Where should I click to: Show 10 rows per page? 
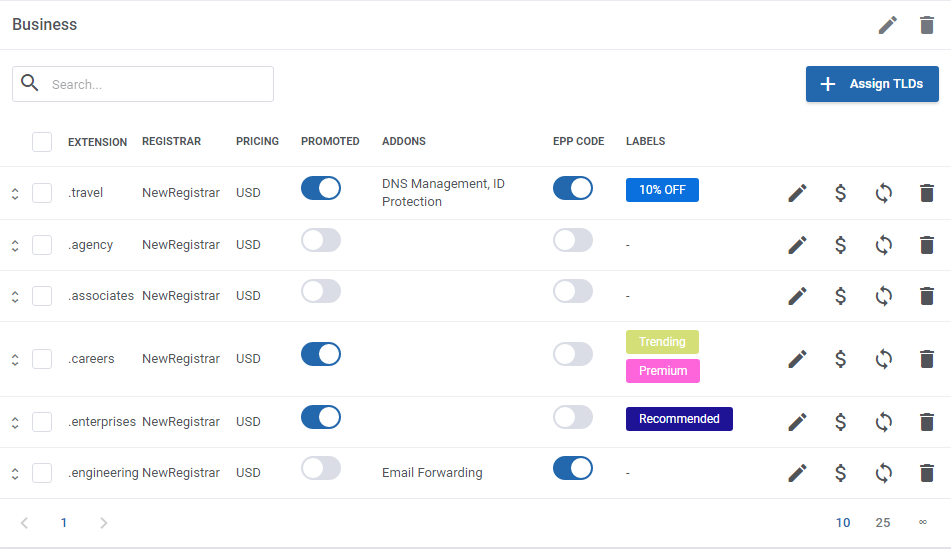tap(843, 523)
